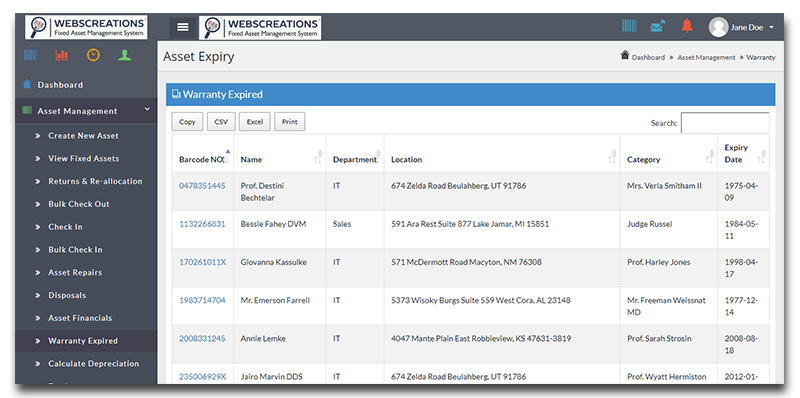This screenshot has height=398, width=800.
Task: Click category Judge Russel
Action: [649, 224]
